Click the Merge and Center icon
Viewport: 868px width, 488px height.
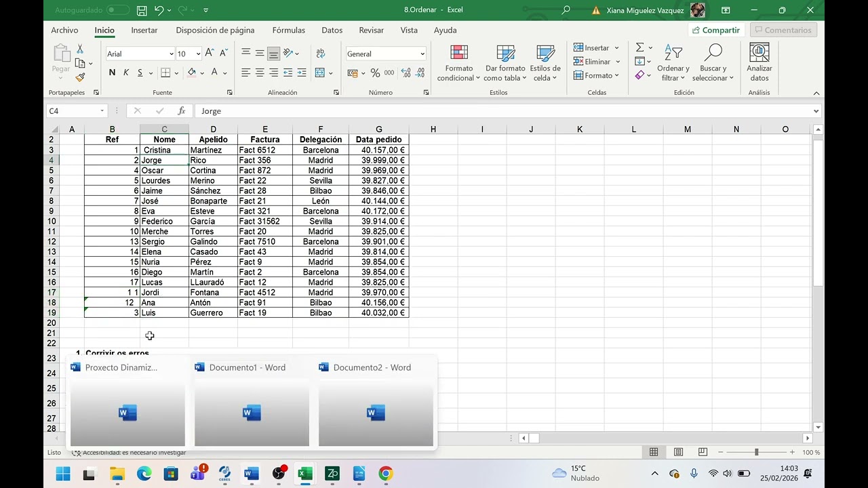pyautogui.click(x=320, y=73)
